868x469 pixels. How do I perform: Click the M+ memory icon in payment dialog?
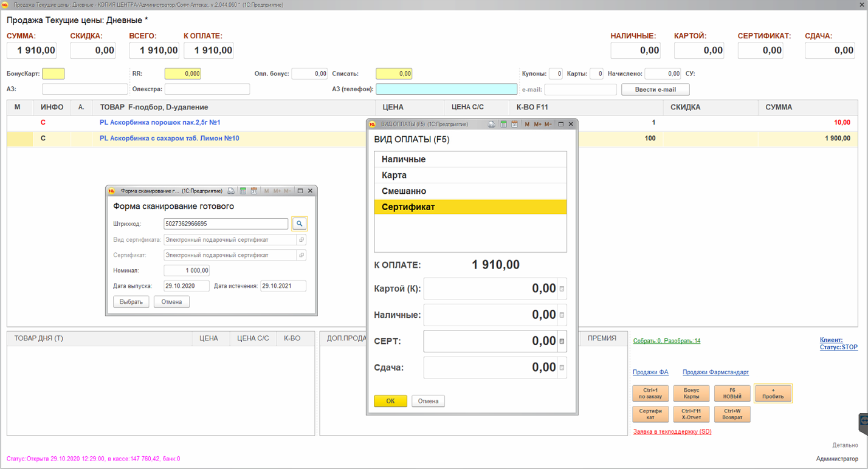point(537,124)
